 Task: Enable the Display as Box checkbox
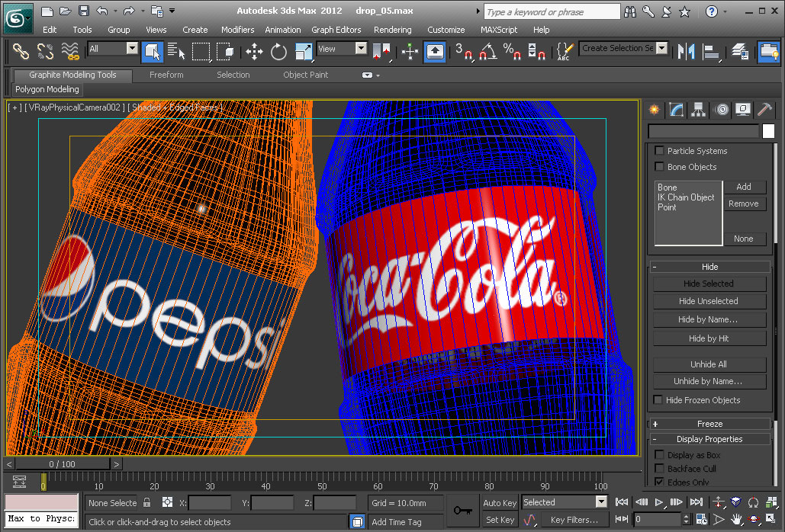click(x=660, y=455)
